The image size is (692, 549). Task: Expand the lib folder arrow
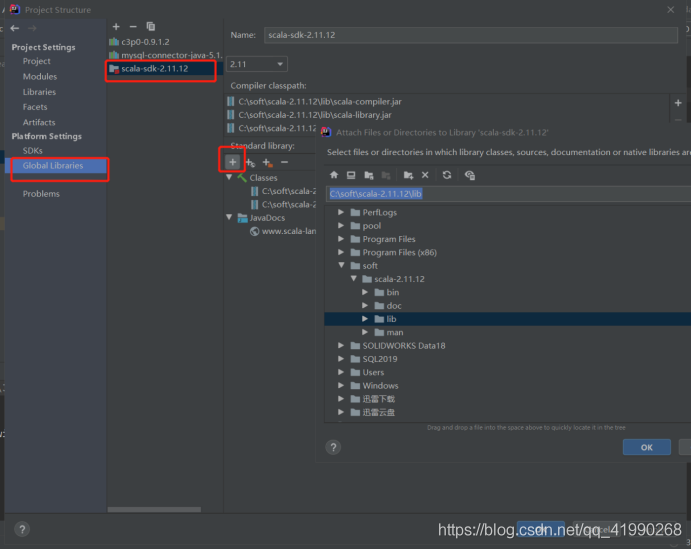click(x=365, y=319)
